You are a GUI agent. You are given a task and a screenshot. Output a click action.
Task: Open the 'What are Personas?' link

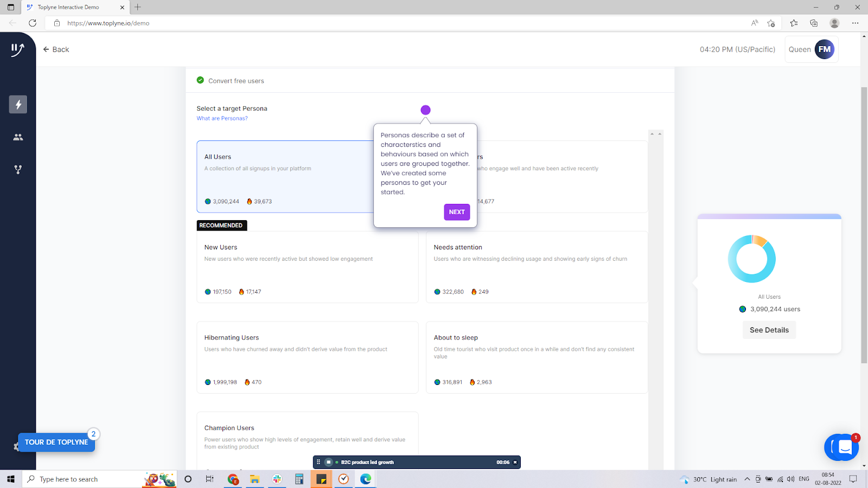[222, 118]
